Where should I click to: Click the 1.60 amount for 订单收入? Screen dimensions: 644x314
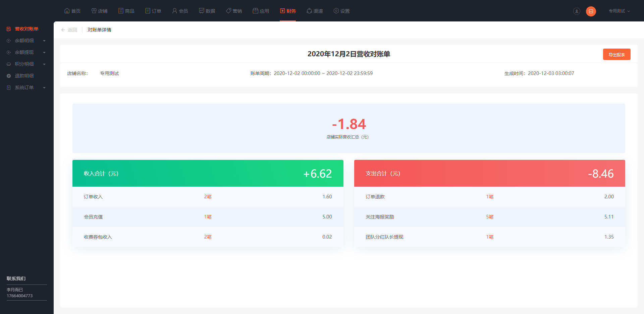click(x=327, y=197)
